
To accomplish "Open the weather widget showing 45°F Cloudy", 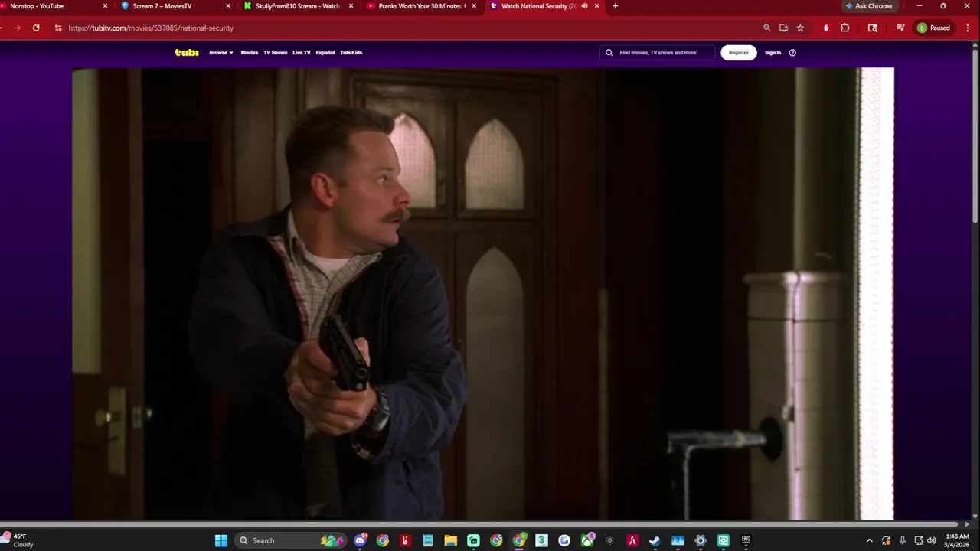I will click(18, 540).
